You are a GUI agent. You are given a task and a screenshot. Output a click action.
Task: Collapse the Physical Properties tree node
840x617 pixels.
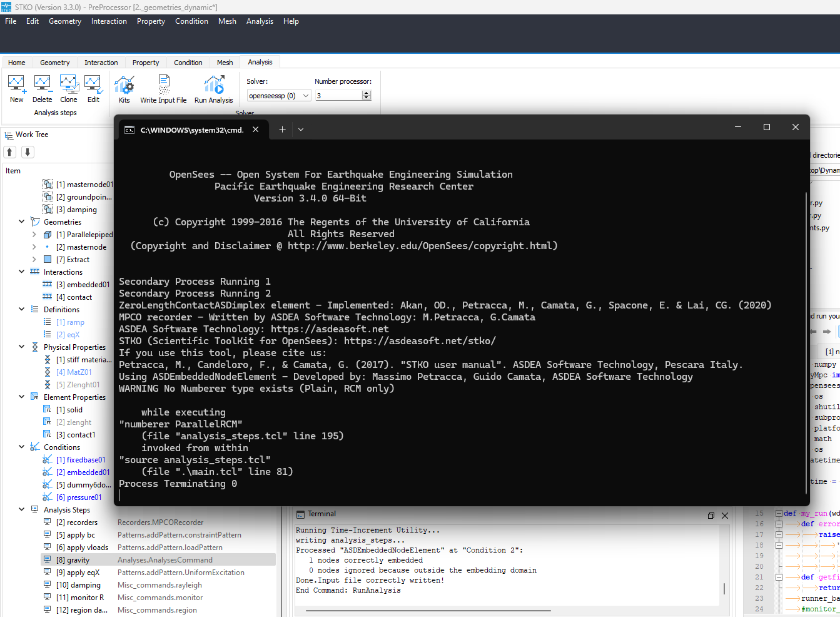21,347
